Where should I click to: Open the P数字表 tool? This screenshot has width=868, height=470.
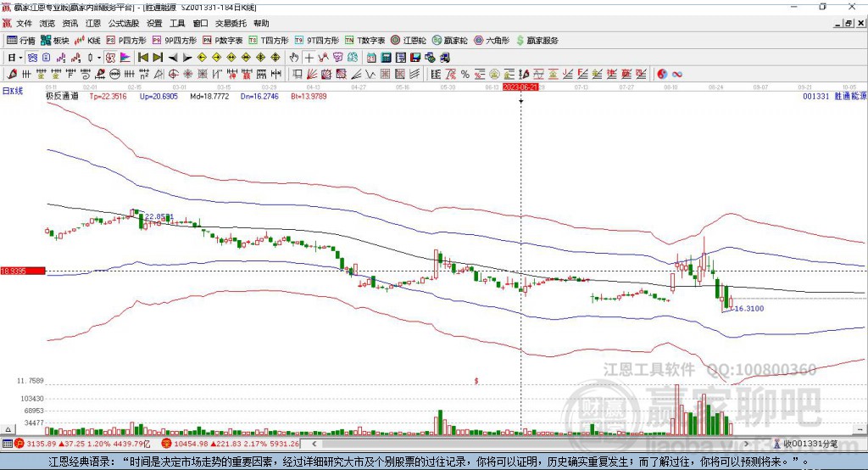tap(223, 41)
